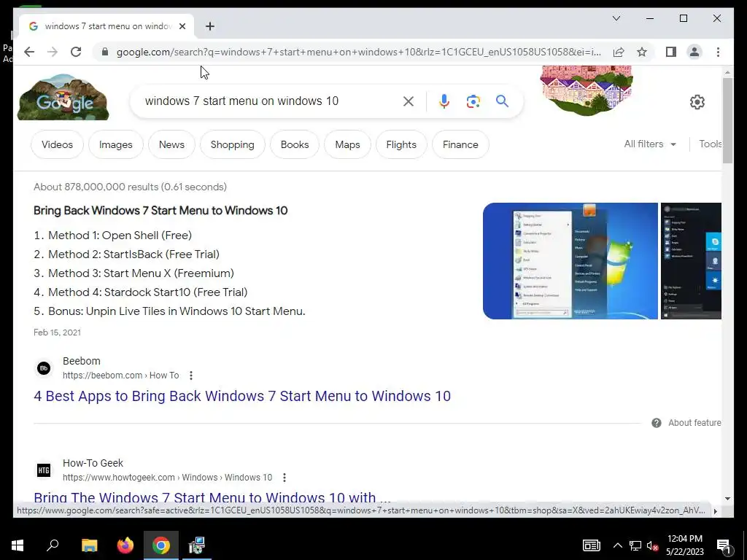Viewport: 747px width, 560px height.
Task: Open tab search chevron in title bar
Action: [x=616, y=18]
